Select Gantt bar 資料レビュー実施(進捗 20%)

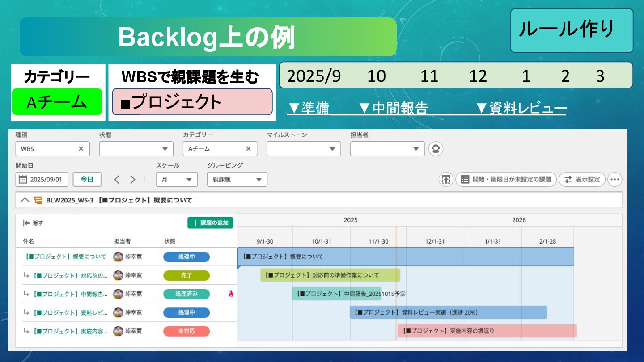pyautogui.click(x=448, y=312)
